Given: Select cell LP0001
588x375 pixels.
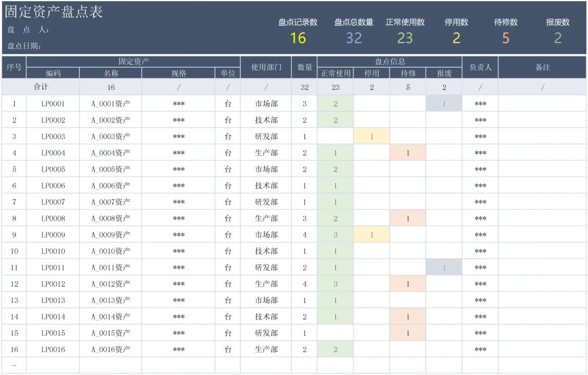Looking at the screenshot, I should 53,104.
